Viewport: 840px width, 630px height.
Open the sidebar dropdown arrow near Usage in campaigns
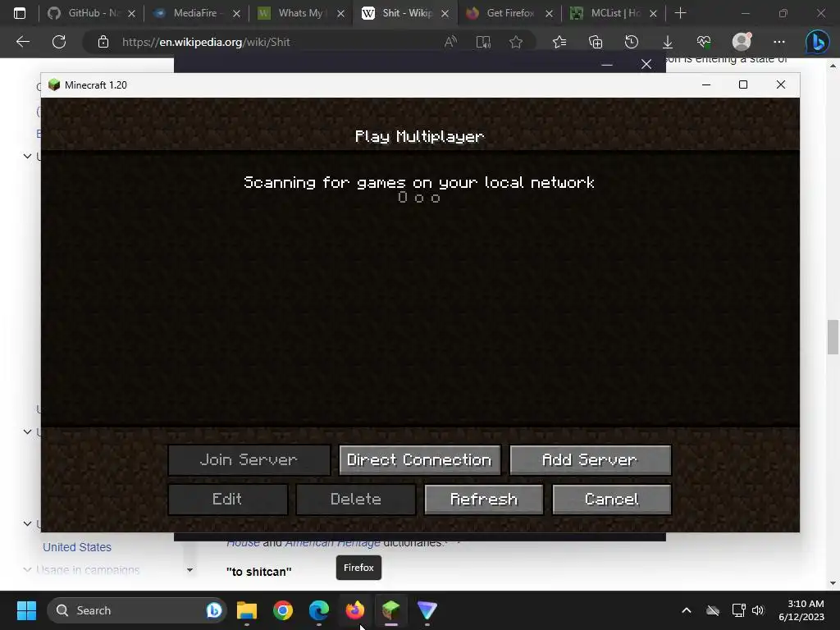189,570
